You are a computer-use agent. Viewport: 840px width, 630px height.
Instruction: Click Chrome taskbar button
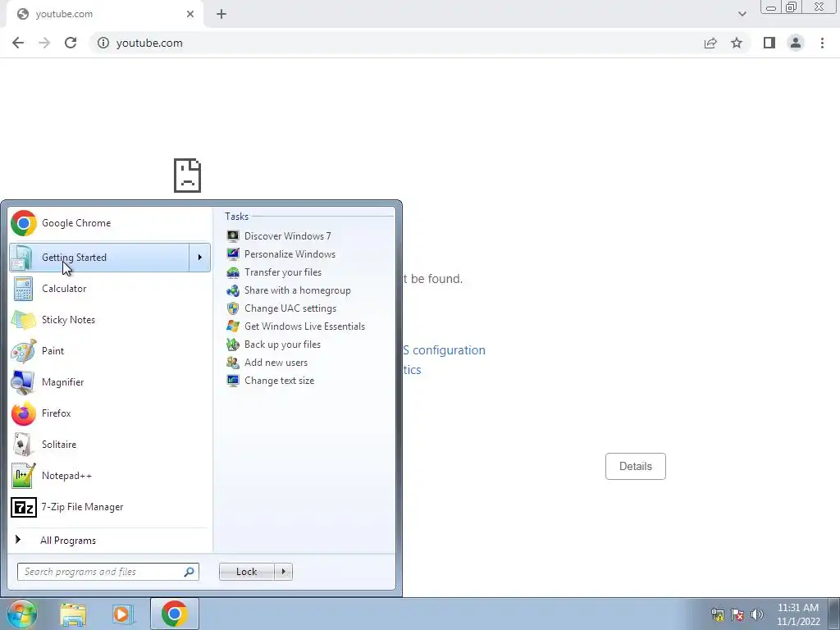174,614
